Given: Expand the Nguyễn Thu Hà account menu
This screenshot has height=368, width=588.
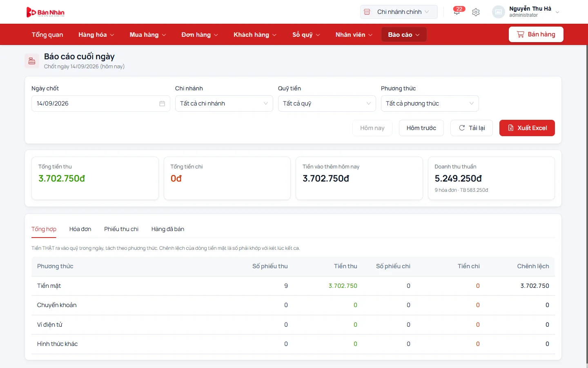Looking at the screenshot, I should click(x=526, y=12).
